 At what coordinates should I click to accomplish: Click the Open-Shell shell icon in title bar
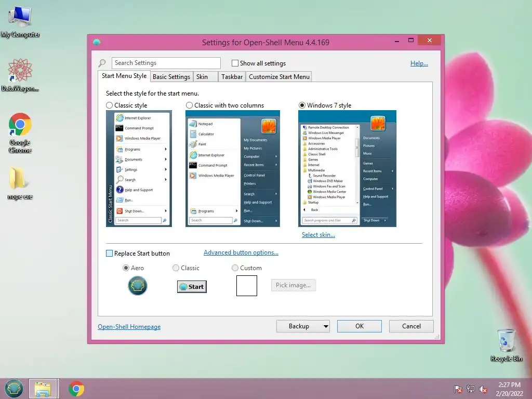point(97,42)
